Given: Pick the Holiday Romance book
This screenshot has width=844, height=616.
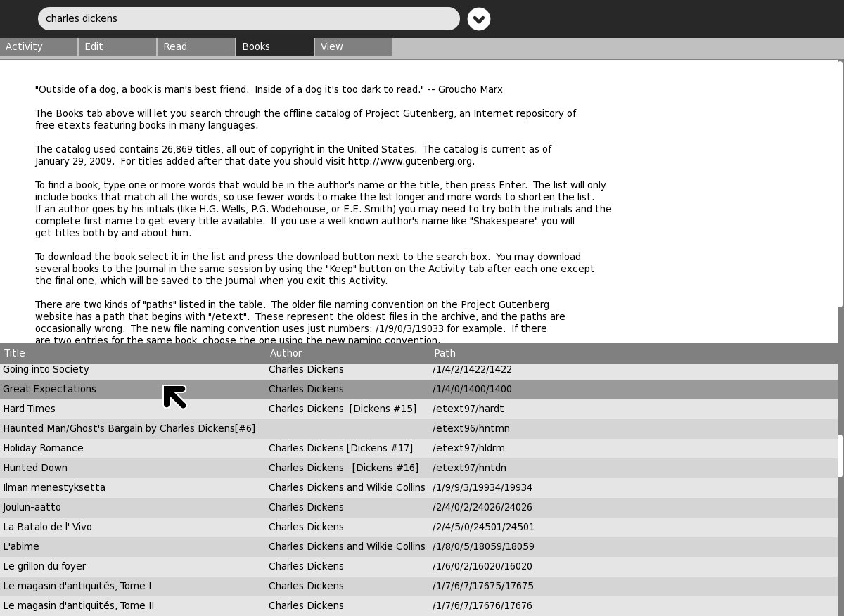Looking at the screenshot, I should (43, 448).
